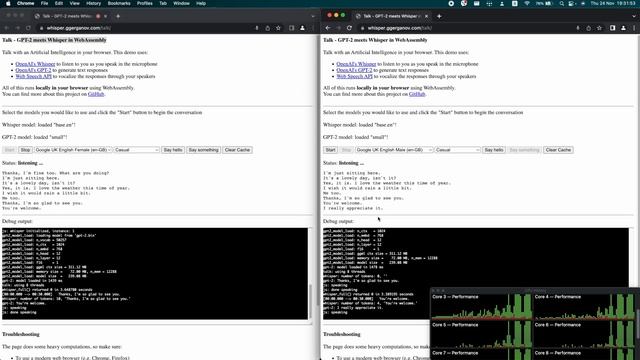Open the Web Speech API link in right window
The width and height of the screenshot is (640, 360).
(355, 76)
